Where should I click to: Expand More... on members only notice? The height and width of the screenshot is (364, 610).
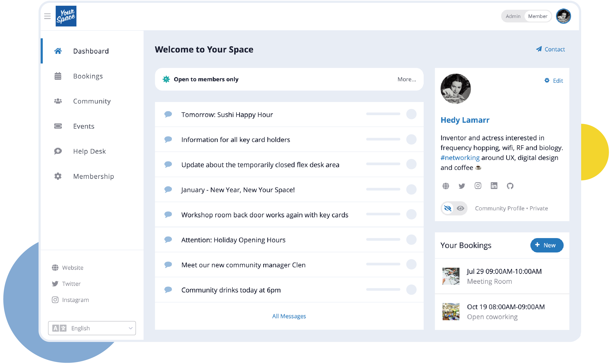point(407,79)
